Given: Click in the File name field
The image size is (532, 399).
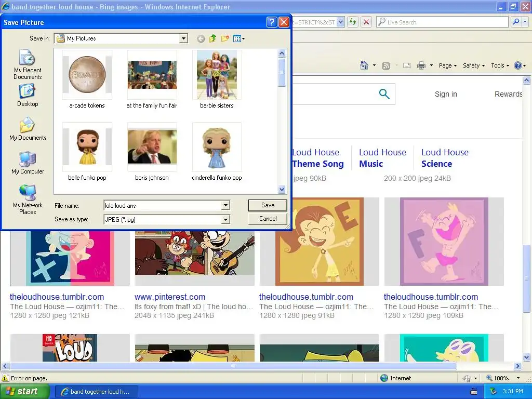Looking at the screenshot, I should (163, 205).
